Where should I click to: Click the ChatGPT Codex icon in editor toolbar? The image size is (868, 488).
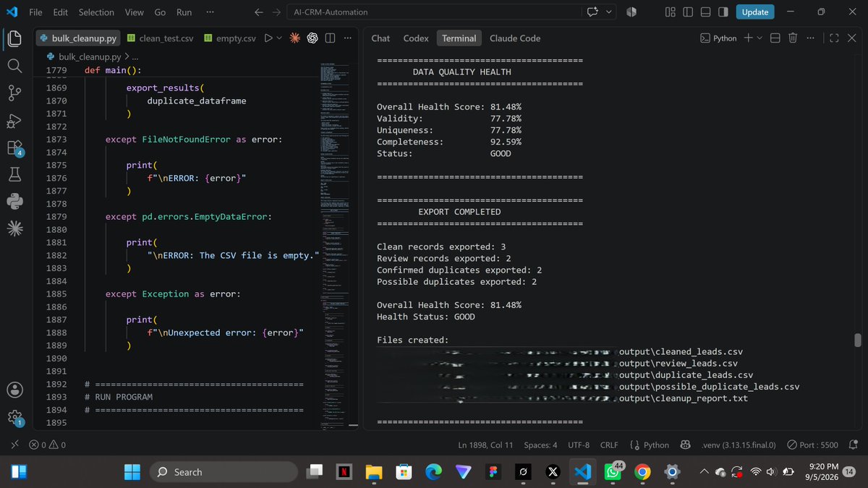pos(312,38)
